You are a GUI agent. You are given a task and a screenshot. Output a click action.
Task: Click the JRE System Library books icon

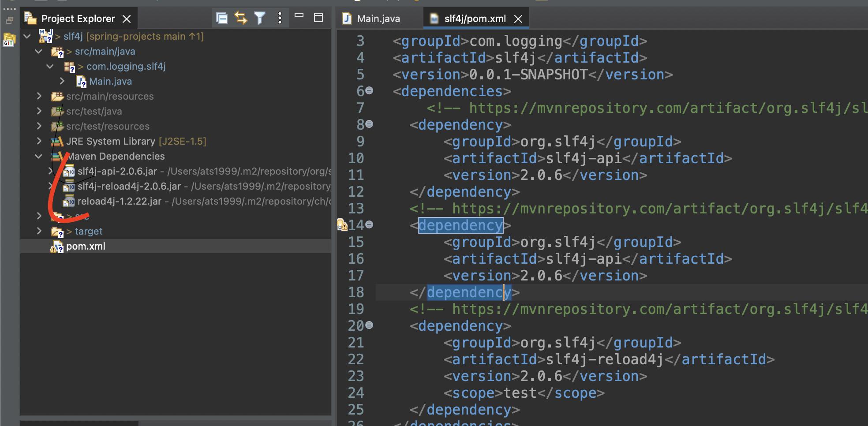click(57, 142)
